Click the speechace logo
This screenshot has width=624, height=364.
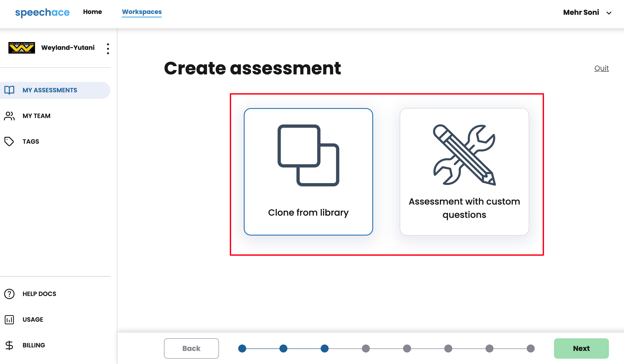[42, 12]
